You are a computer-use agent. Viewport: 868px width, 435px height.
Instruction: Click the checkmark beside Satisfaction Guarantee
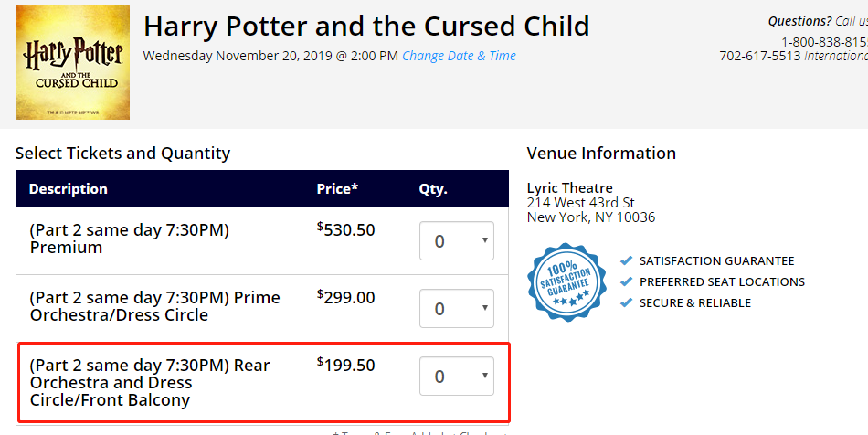626,260
